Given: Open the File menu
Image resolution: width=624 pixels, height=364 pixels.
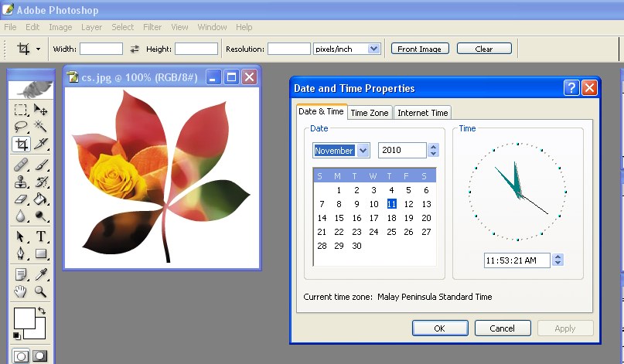Looking at the screenshot, I should point(10,27).
